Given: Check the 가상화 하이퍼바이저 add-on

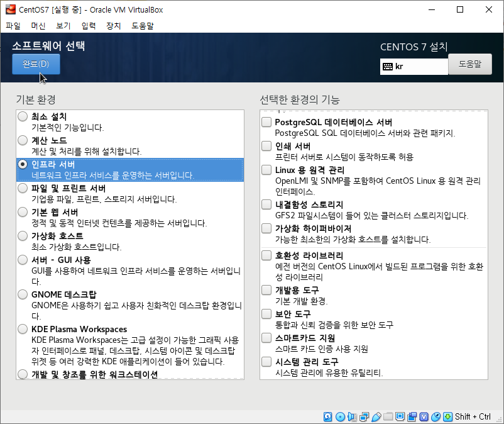Looking at the screenshot, I should [x=266, y=228].
